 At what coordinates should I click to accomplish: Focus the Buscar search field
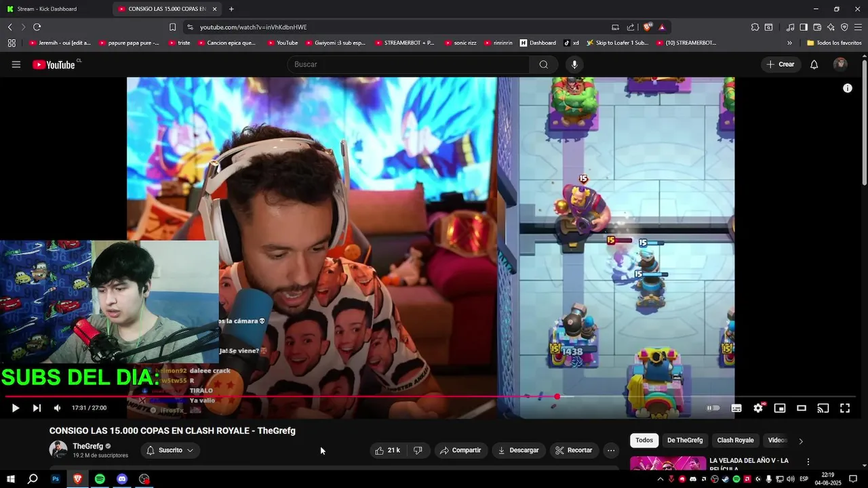409,64
